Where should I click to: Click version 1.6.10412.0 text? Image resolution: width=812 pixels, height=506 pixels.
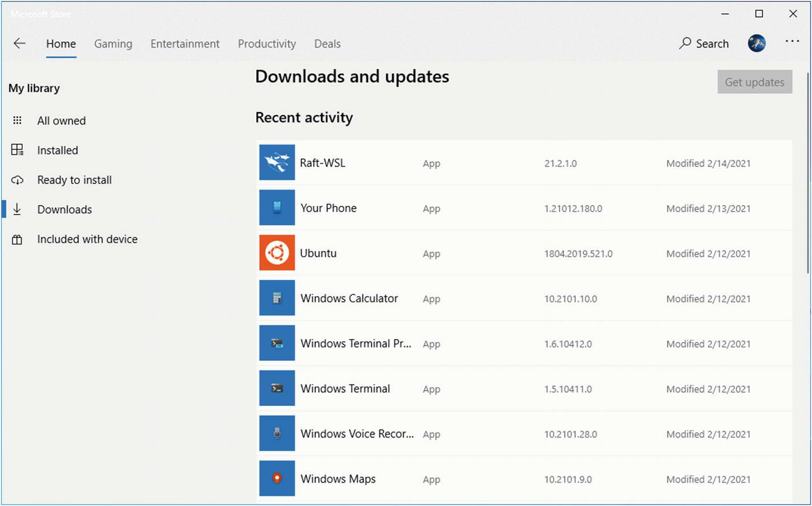tap(568, 344)
